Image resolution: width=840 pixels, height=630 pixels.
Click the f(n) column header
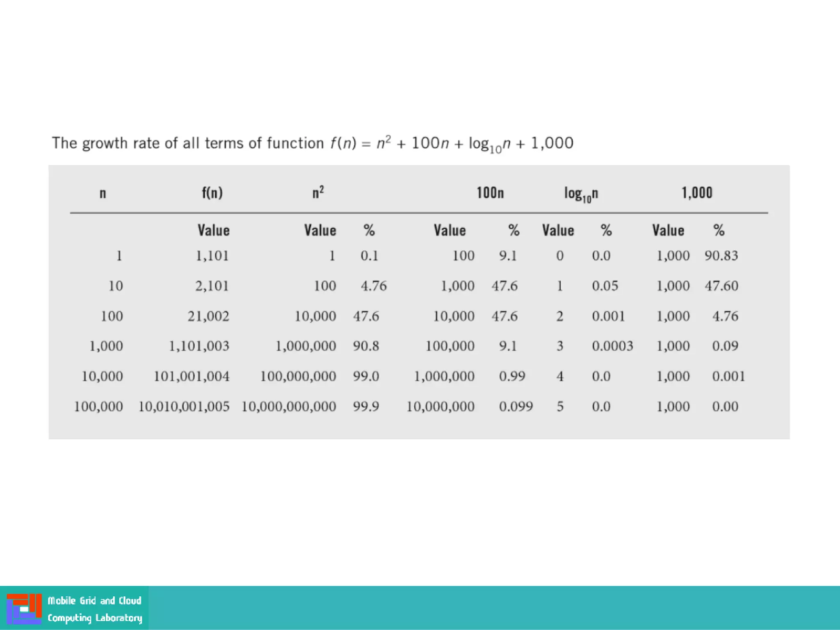212,192
